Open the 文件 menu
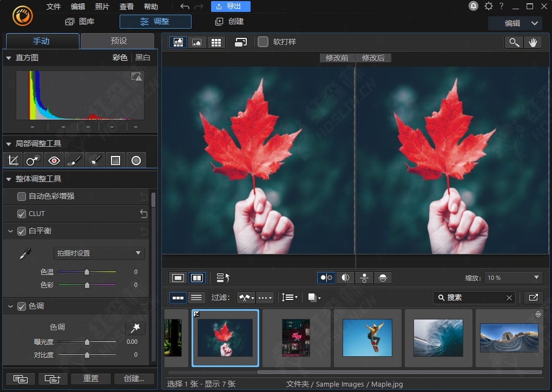 (54, 6)
